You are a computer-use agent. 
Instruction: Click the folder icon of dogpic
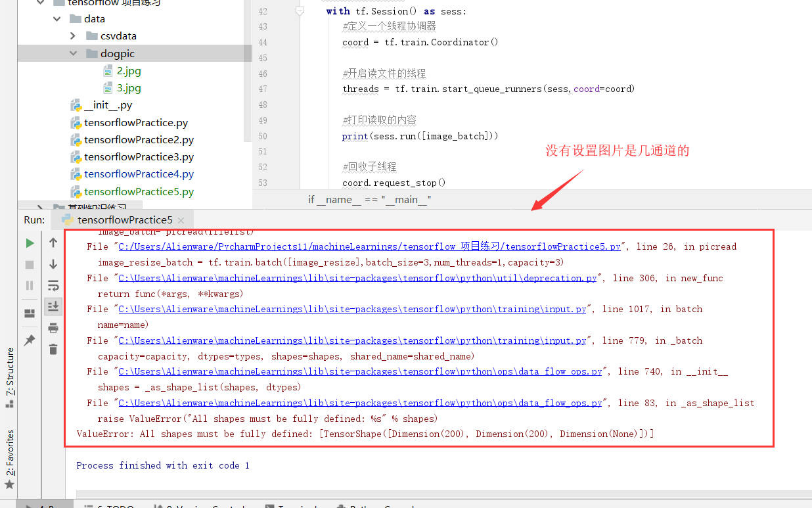(91, 53)
